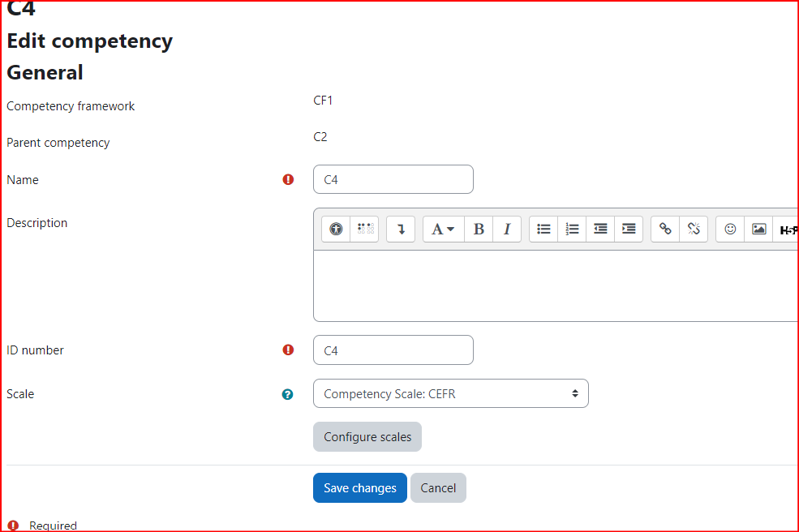
Task: Toggle italic formatting in description editor
Action: pos(507,230)
